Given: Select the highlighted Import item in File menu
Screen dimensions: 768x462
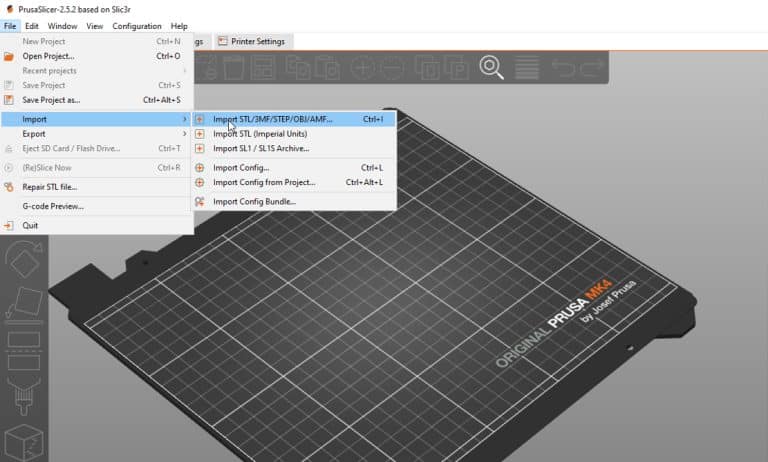Looking at the screenshot, I should click(96, 119).
